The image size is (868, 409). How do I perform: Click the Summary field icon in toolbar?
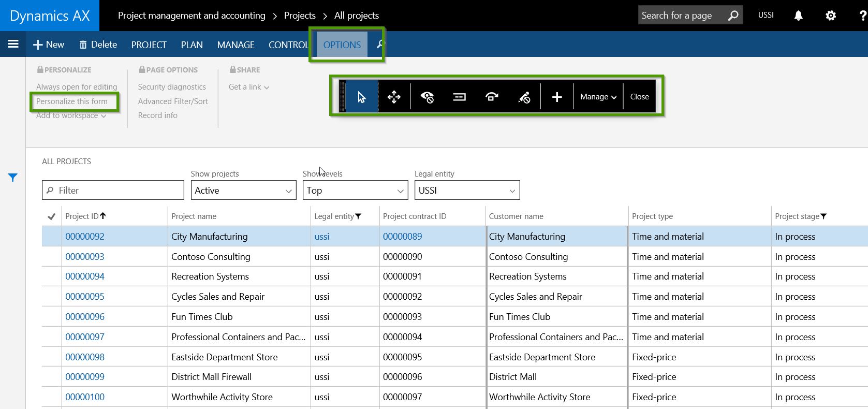[459, 97]
